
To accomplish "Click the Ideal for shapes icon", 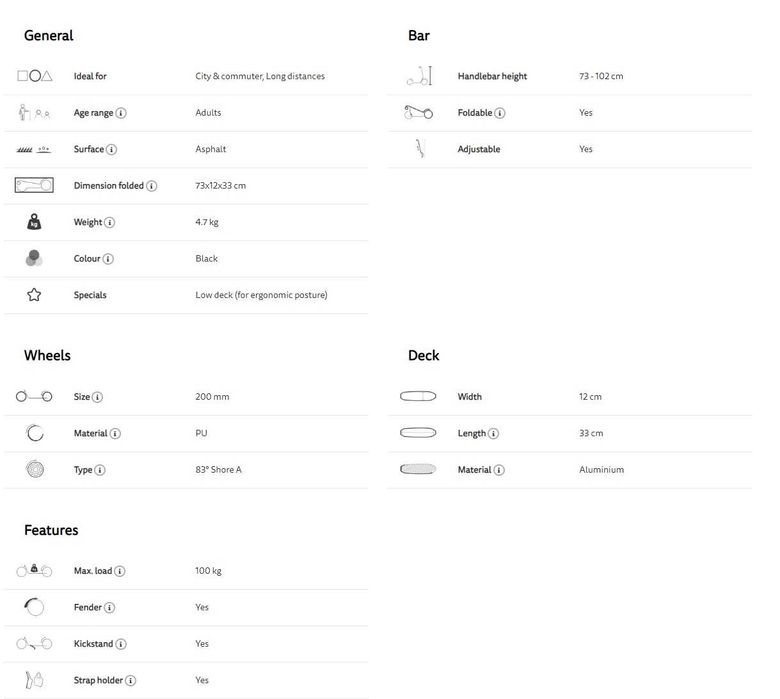I will click(x=34, y=76).
